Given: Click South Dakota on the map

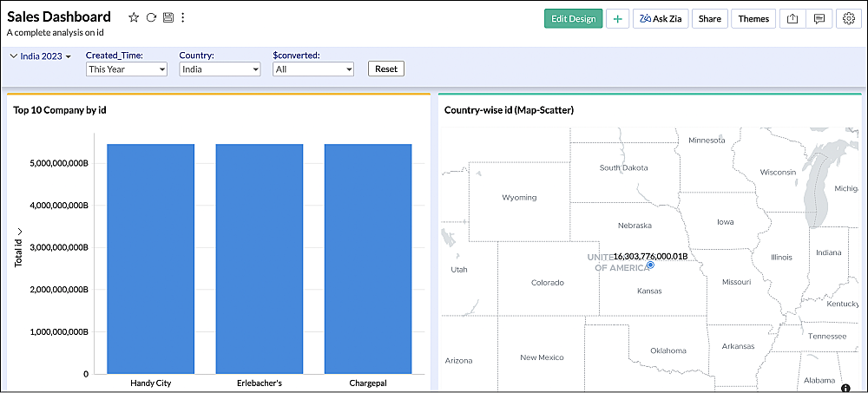Looking at the screenshot, I should pos(623,167).
